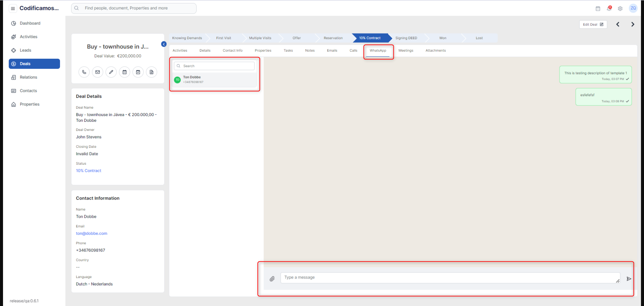644x306 pixels.
Task: Click the Edit Deal button
Action: pyautogui.click(x=593, y=24)
